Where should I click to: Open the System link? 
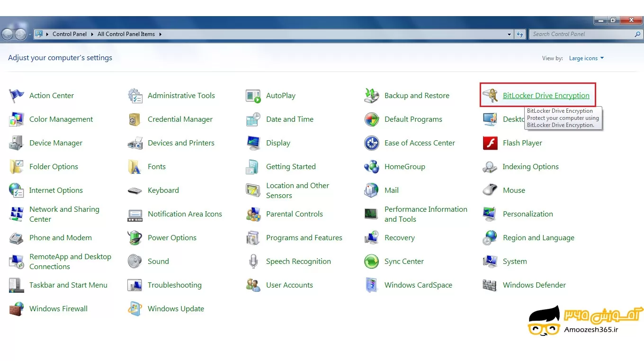pyautogui.click(x=515, y=262)
